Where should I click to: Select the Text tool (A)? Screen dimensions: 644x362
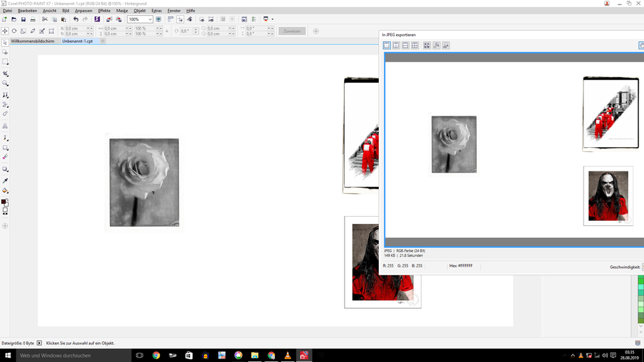(x=5, y=126)
